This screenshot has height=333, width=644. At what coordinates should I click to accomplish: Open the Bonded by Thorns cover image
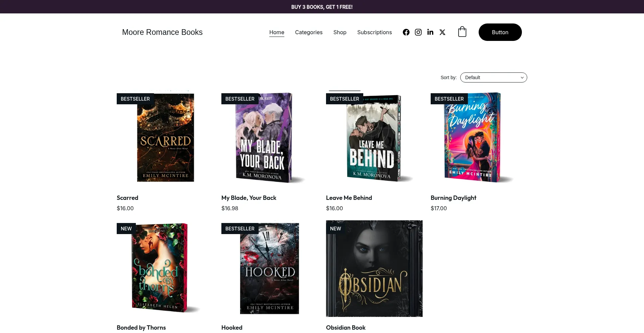165,268
